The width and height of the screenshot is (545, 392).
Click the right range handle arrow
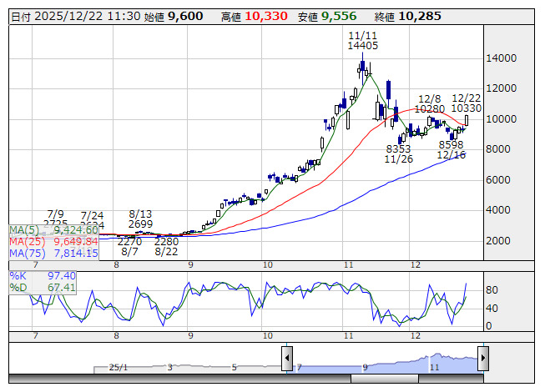coord(482,359)
